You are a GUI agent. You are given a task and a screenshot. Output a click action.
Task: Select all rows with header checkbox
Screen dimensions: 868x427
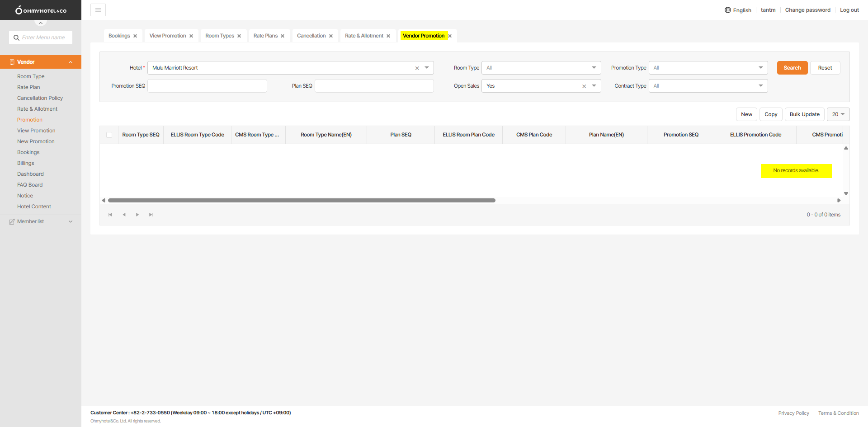[109, 135]
